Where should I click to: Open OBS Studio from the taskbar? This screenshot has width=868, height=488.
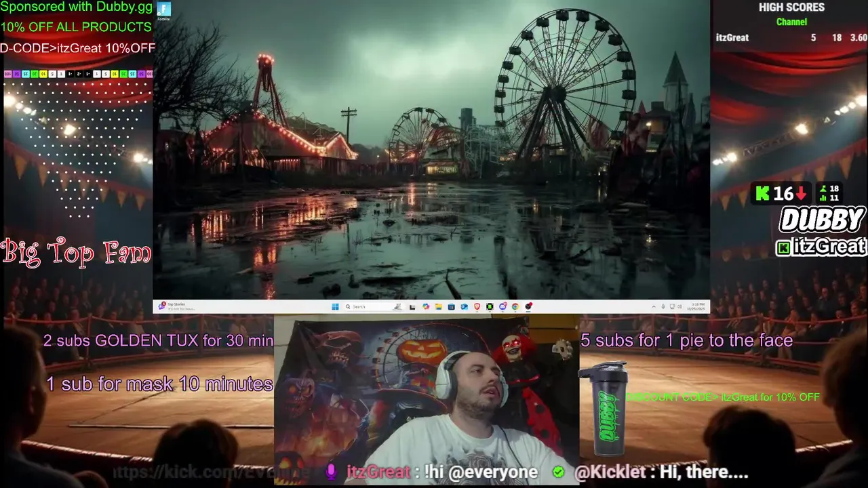click(528, 306)
